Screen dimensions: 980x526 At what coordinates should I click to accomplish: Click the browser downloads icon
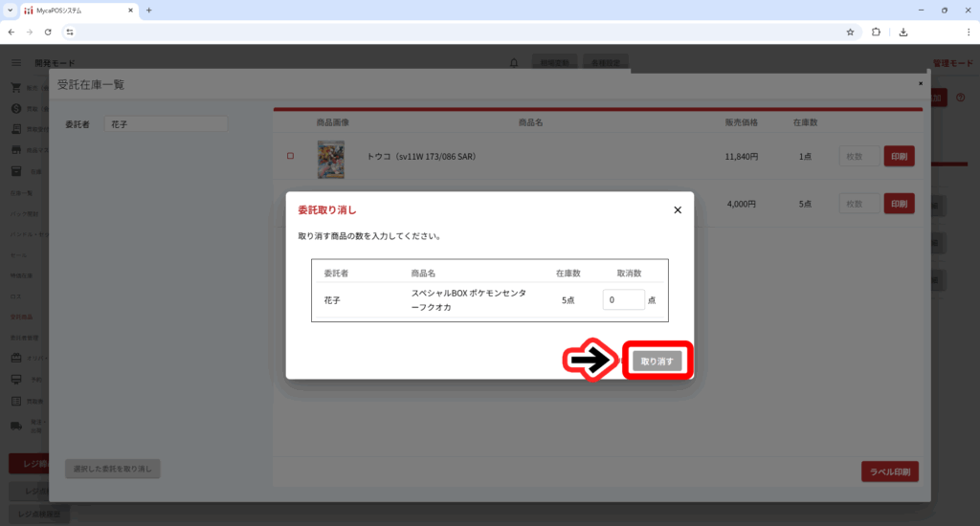tap(903, 32)
